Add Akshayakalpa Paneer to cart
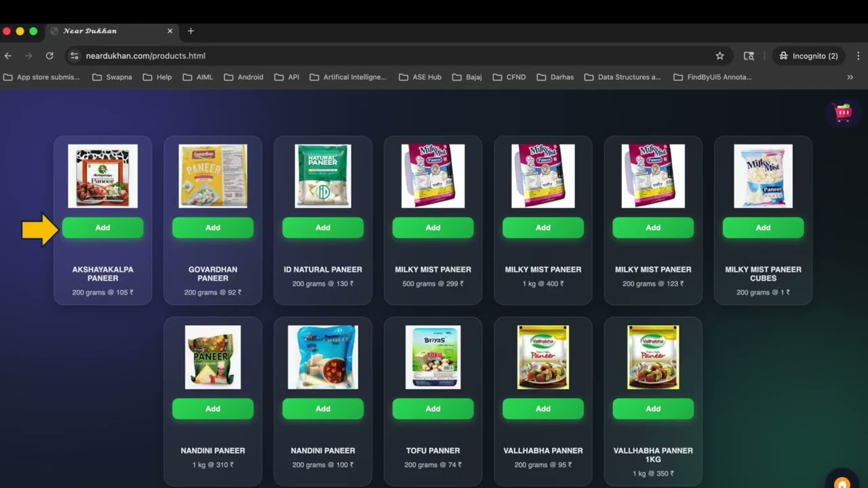 click(x=102, y=228)
